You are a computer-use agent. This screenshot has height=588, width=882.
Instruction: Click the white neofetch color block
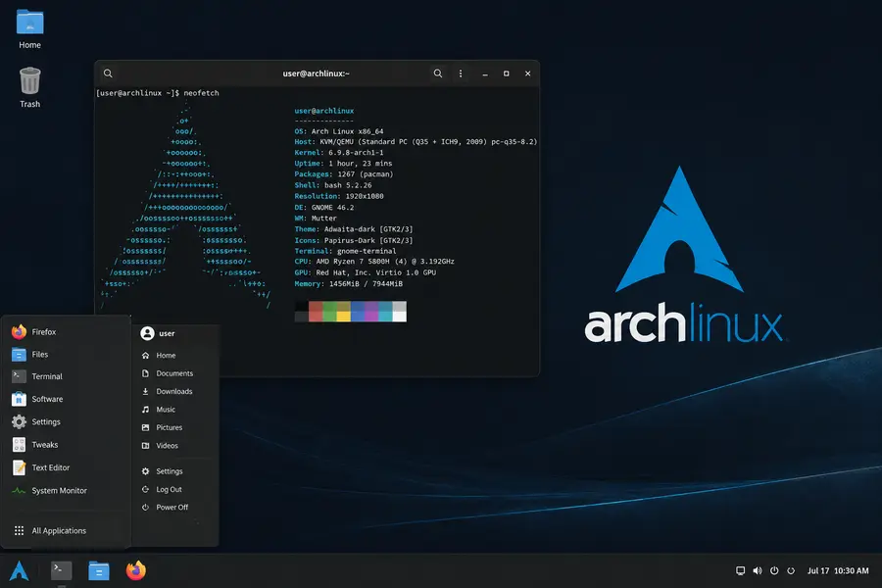point(400,312)
